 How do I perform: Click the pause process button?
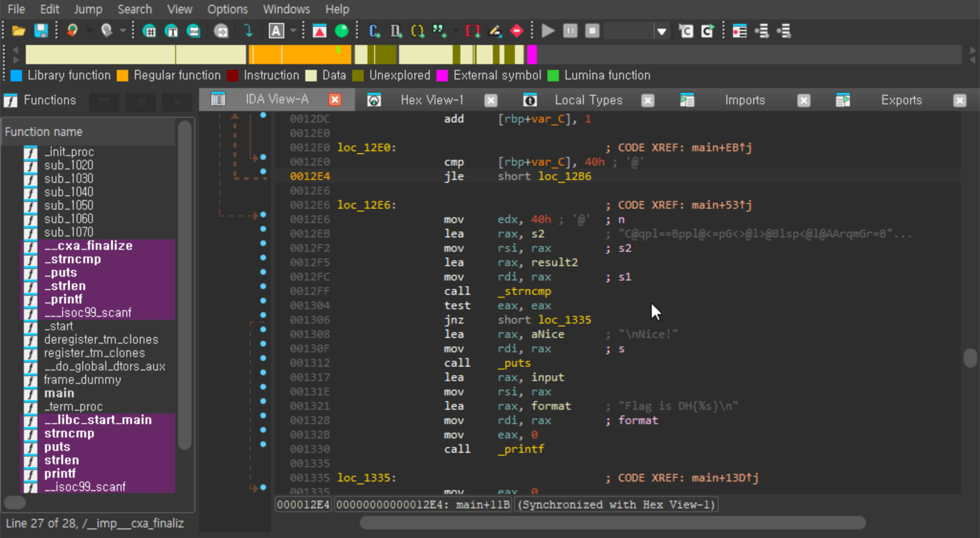point(570,32)
